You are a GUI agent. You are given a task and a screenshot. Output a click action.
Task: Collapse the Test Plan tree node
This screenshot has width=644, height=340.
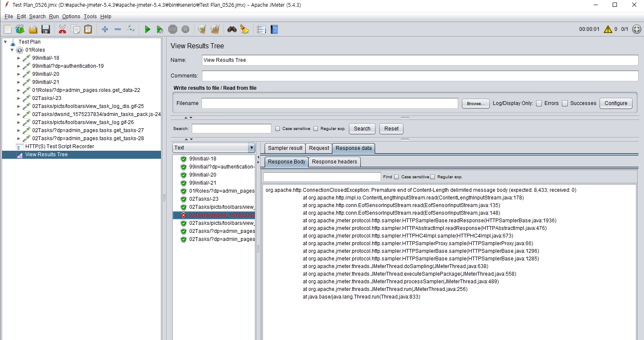(5, 42)
